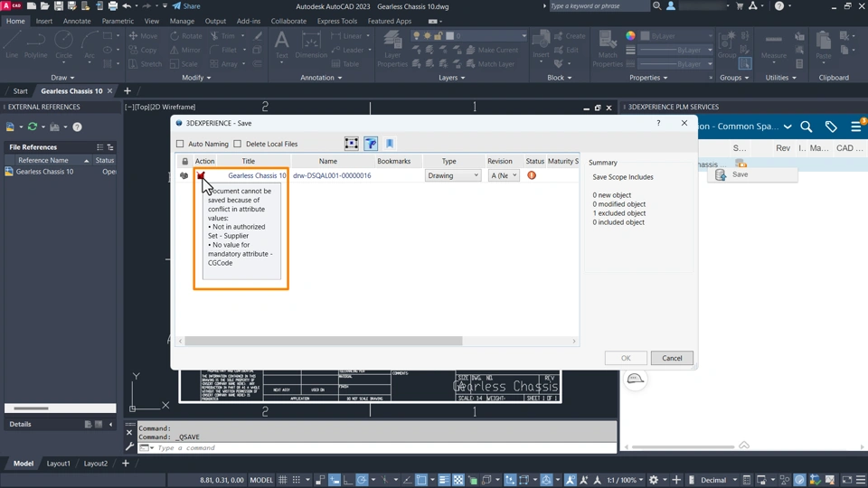The height and width of the screenshot is (488, 868).
Task: Click Cancel in the save dialog
Action: tap(672, 358)
